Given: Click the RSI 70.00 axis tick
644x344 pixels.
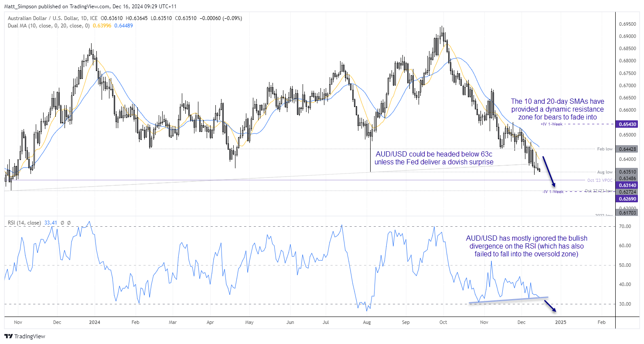Looking at the screenshot, I should [625, 226].
